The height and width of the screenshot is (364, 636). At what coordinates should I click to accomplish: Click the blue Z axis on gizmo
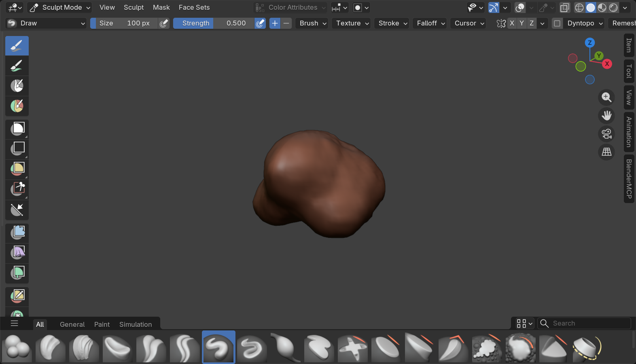coord(590,42)
